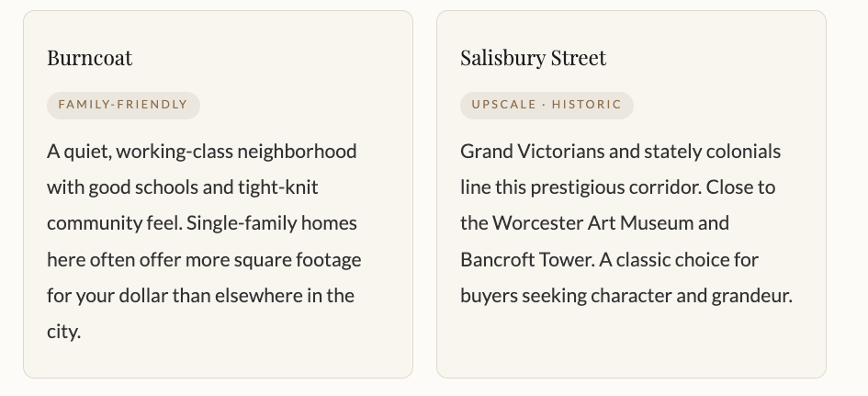Click the Burncoat neighborhood heading
The image size is (868, 396).
pyautogui.click(x=90, y=58)
